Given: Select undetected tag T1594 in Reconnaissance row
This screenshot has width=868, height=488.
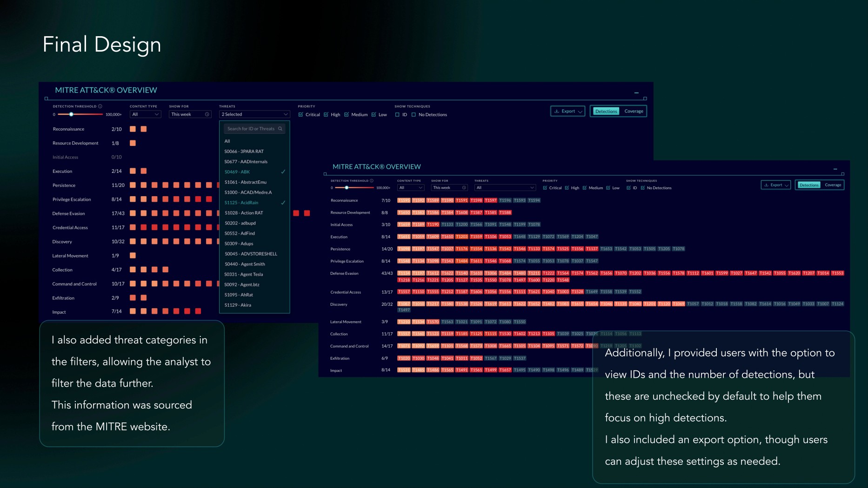Looking at the screenshot, I should click(534, 200).
